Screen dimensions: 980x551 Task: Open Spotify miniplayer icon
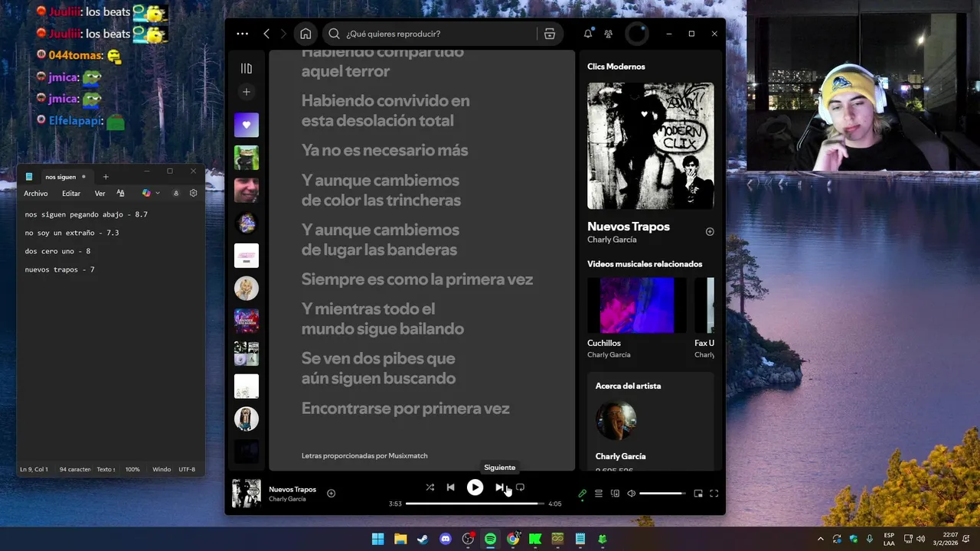point(698,494)
